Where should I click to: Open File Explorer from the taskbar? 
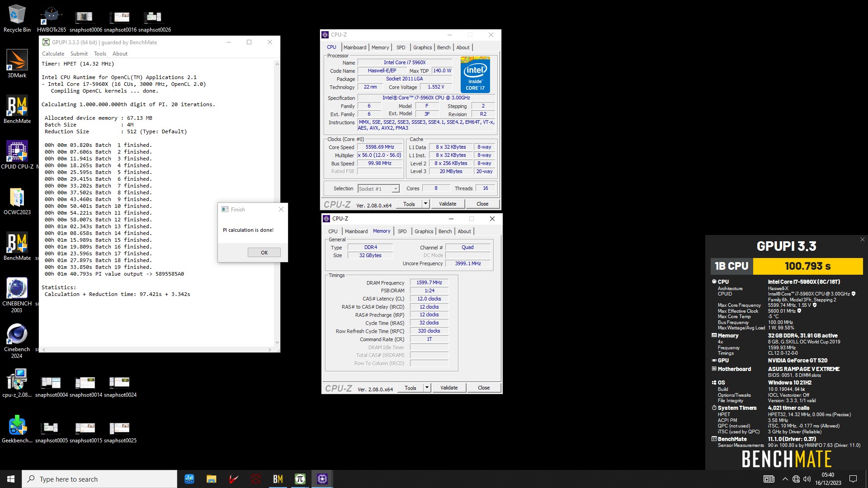pyautogui.click(x=211, y=479)
